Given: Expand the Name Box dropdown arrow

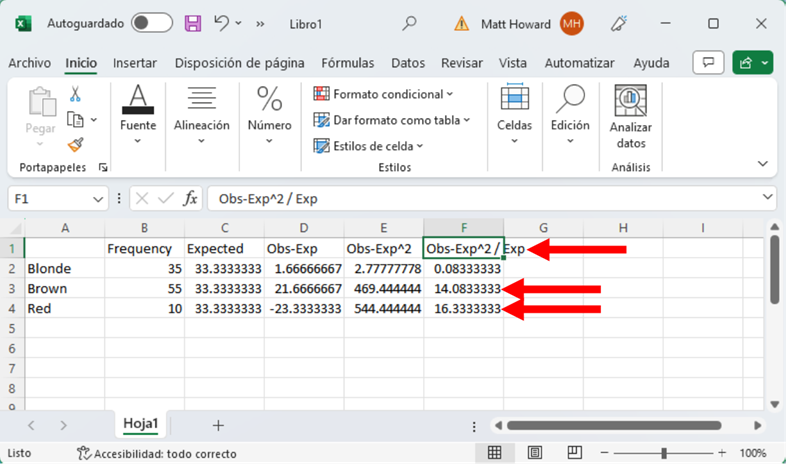Looking at the screenshot, I should point(98,199).
